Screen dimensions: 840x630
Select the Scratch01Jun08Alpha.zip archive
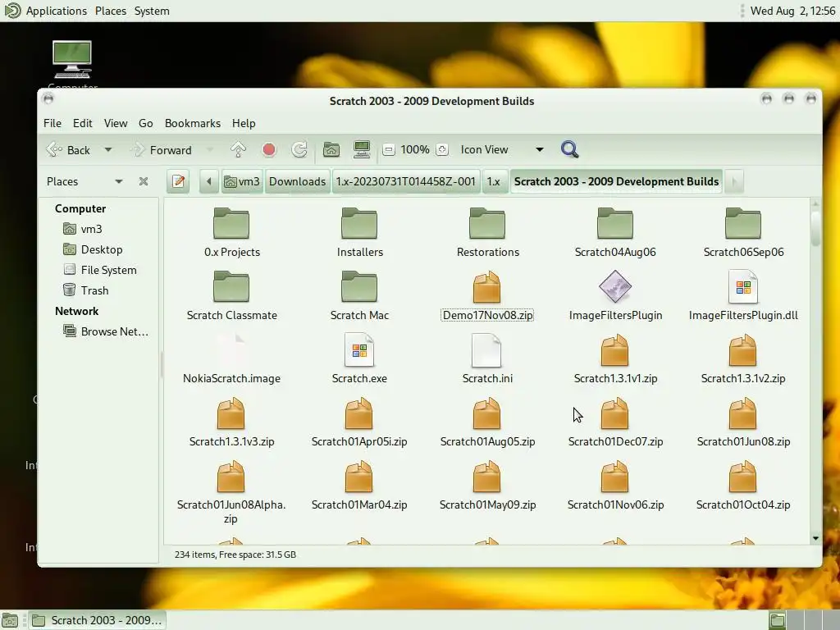click(231, 492)
